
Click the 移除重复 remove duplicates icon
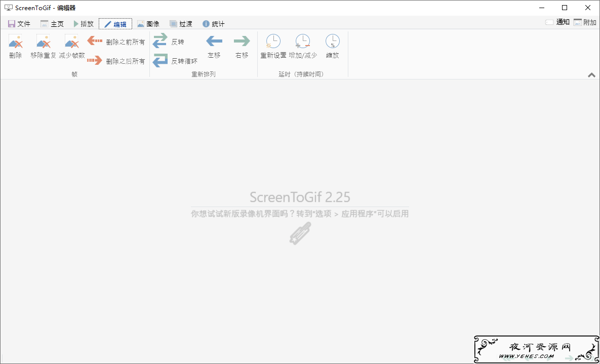click(43, 42)
